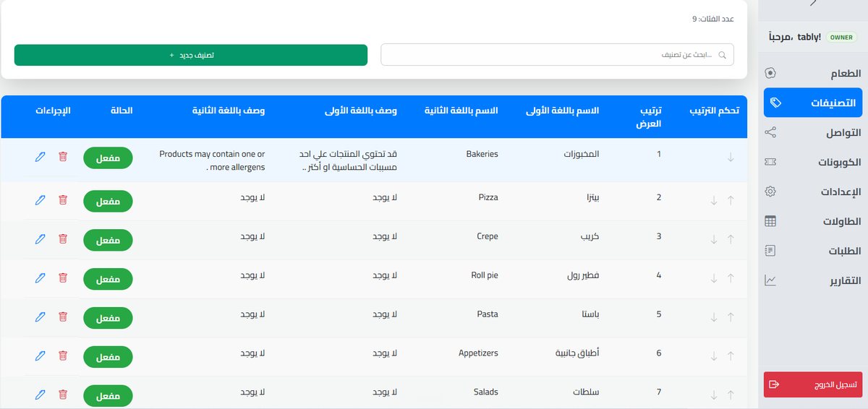Toggle the مفعل status for Appetizers
The width and height of the screenshot is (868, 409).
(109, 357)
